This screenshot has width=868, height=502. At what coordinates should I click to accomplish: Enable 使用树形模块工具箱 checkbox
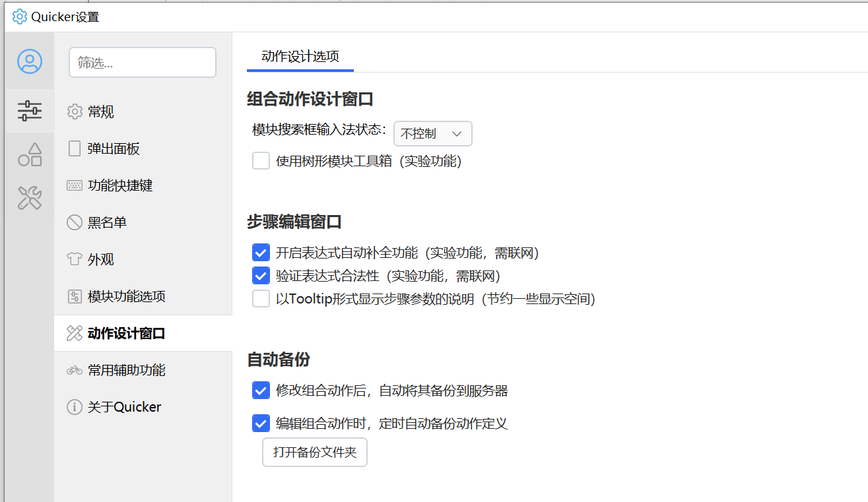click(x=261, y=161)
